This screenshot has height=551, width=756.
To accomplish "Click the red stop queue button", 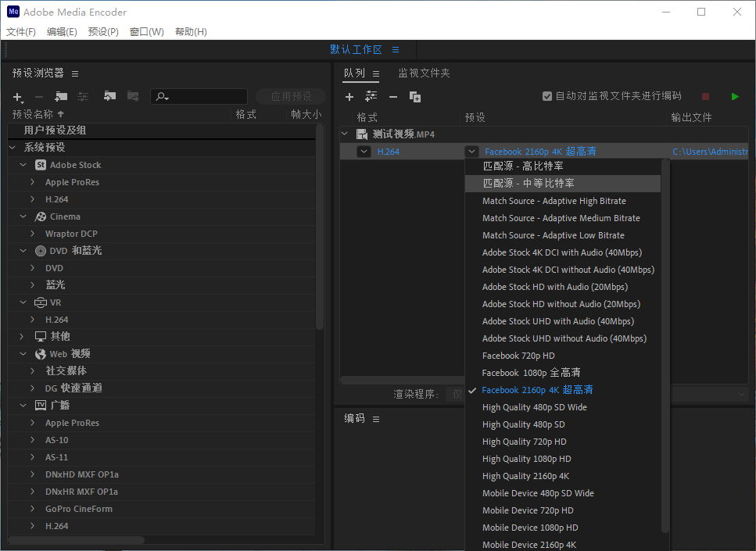I will pyautogui.click(x=705, y=96).
